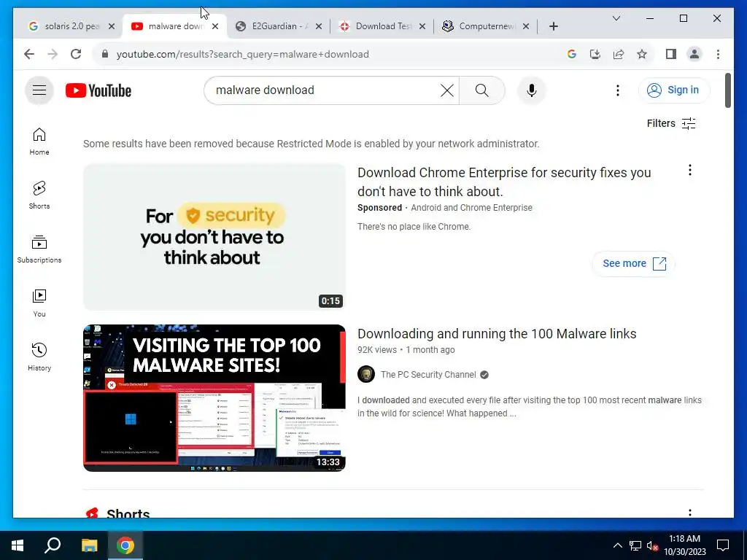The image size is (747, 560).
Task: Open the YouTube guide hamburger menu
Action: coord(39,90)
